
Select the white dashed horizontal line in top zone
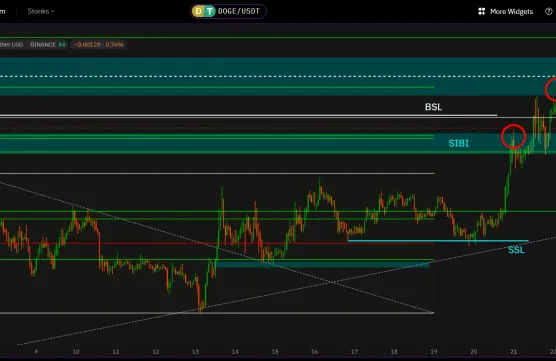point(278,76)
